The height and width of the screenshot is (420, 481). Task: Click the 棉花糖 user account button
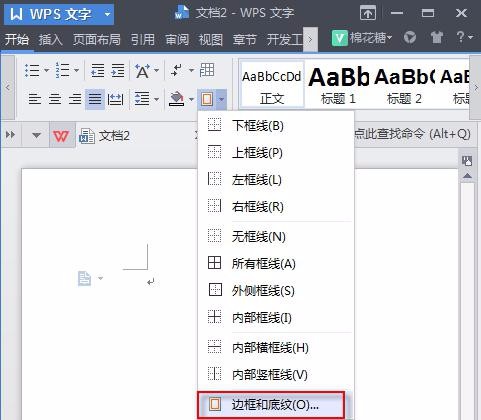click(x=362, y=38)
